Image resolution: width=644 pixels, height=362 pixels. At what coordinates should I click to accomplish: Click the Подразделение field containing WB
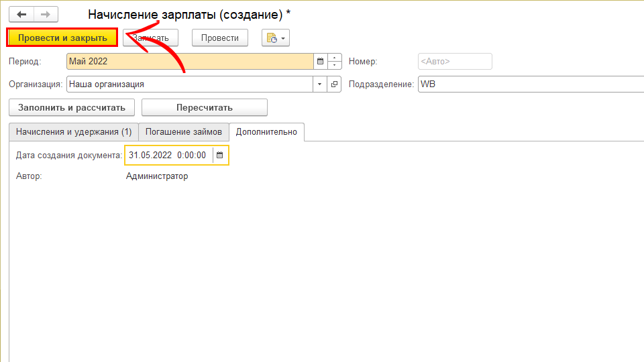pos(530,84)
